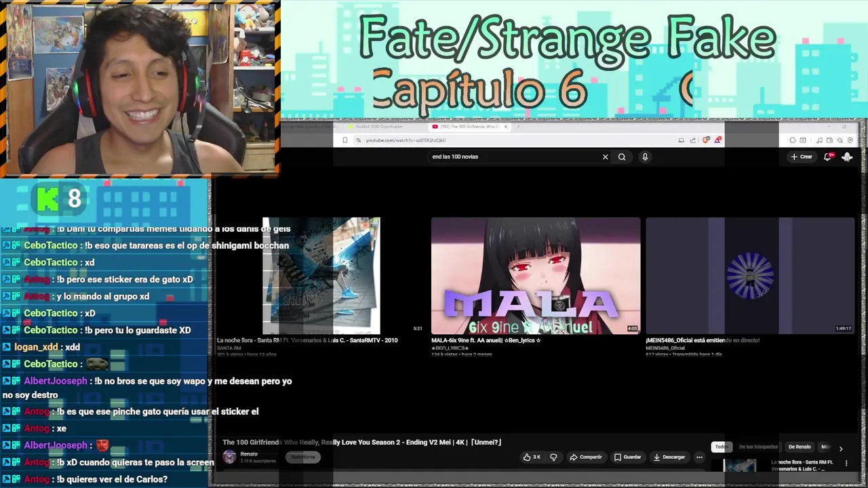The width and height of the screenshot is (868, 488).
Task: Open the YouTube account avatar menu
Action: pos(847,157)
